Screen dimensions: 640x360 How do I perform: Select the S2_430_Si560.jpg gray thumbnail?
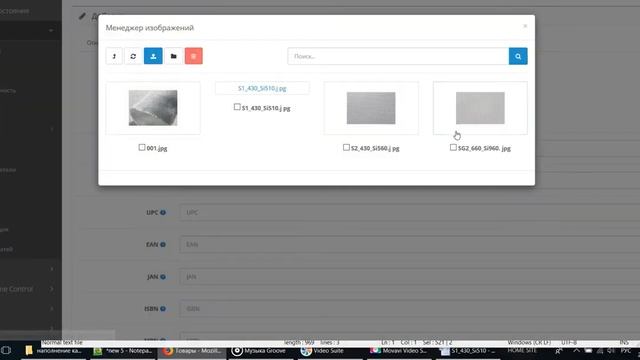click(371, 108)
